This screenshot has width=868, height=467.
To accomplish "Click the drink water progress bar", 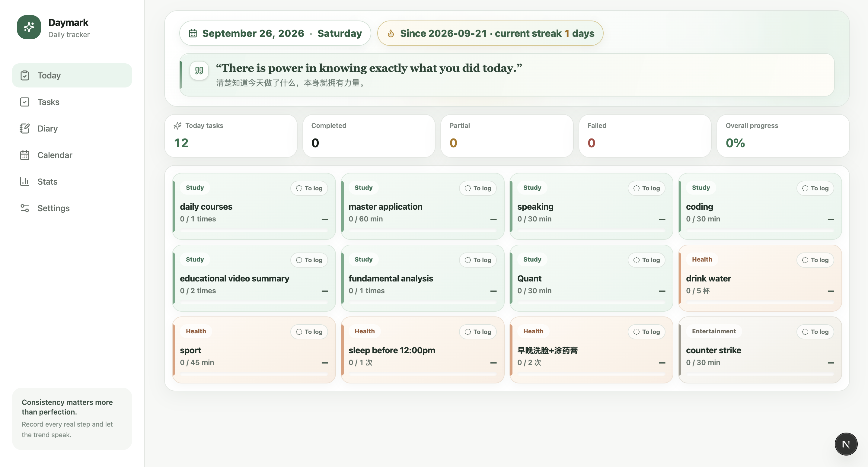I will (760, 302).
